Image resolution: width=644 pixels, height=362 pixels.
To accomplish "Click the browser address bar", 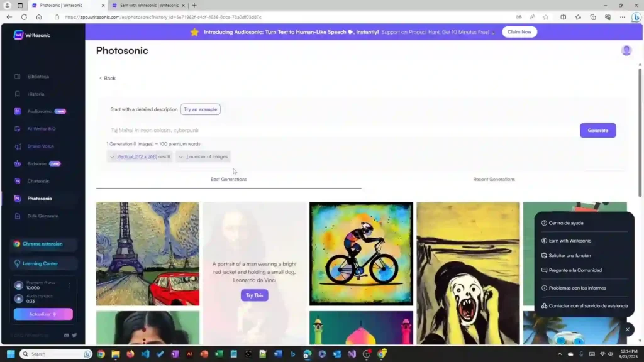I will (284, 17).
